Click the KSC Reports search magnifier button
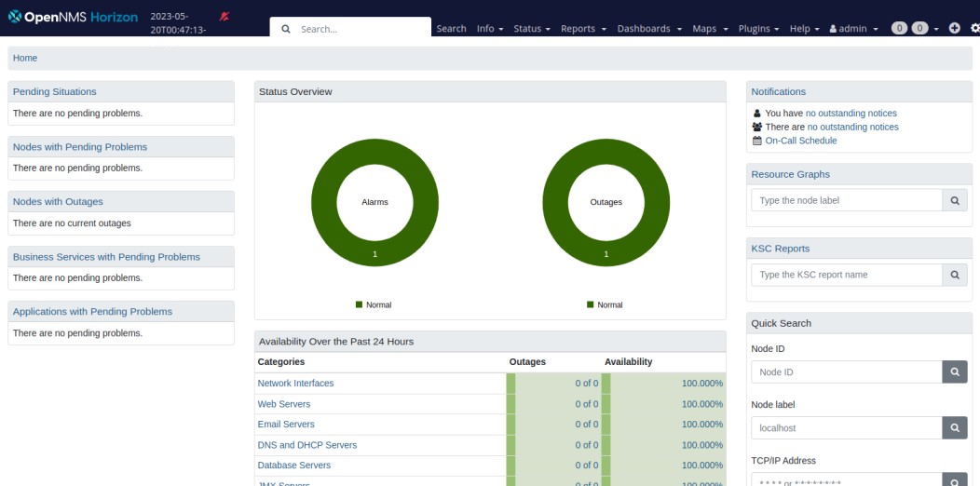This screenshot has height=486, width=980. 954,275
